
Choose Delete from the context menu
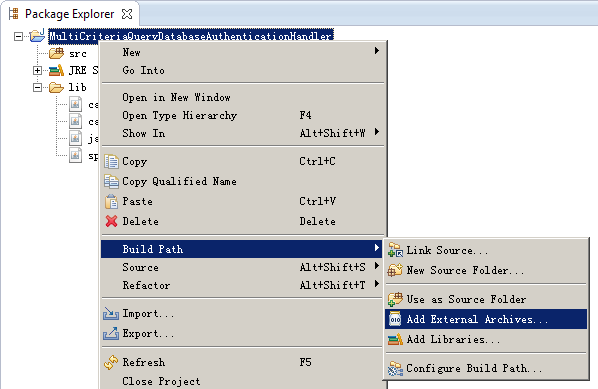click(243, 221)
